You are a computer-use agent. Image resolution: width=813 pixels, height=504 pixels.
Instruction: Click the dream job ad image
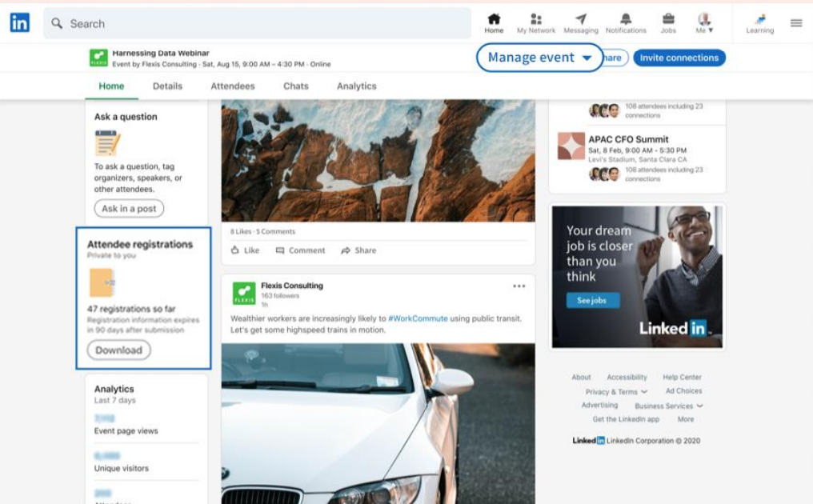(x=637, y=277)
